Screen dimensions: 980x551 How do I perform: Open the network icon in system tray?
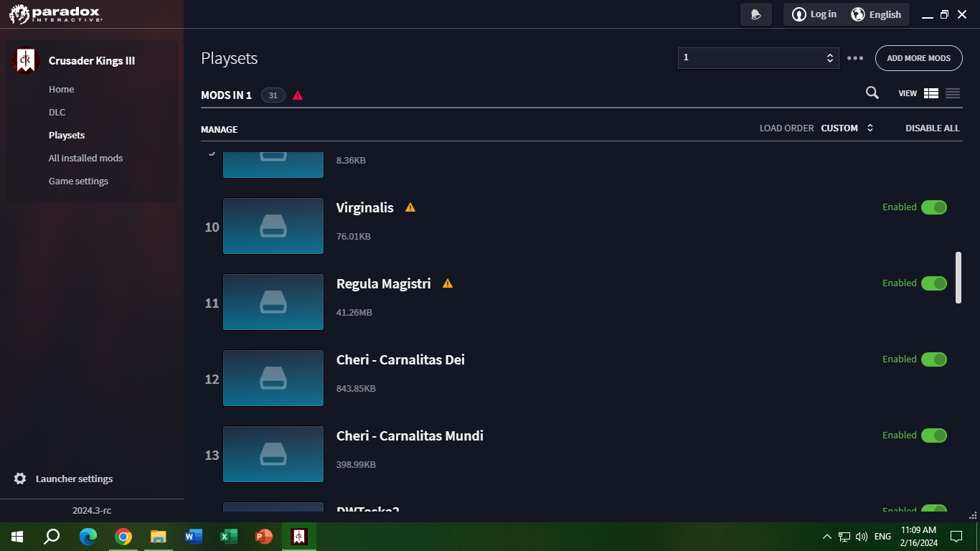844,537
